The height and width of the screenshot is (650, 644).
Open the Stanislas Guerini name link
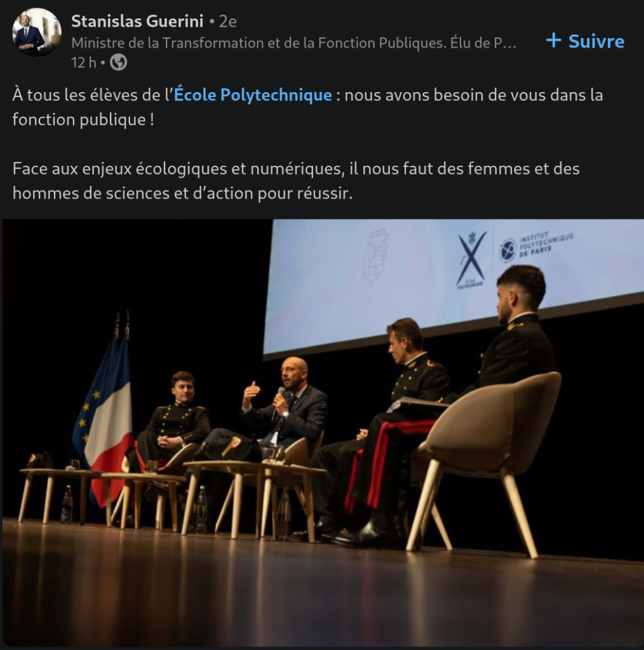coord(137,21)
